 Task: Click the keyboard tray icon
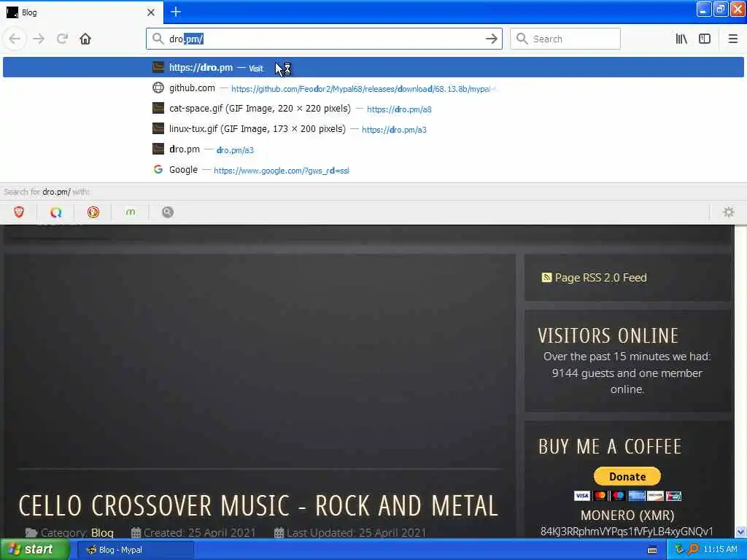[x=652, y=550]
